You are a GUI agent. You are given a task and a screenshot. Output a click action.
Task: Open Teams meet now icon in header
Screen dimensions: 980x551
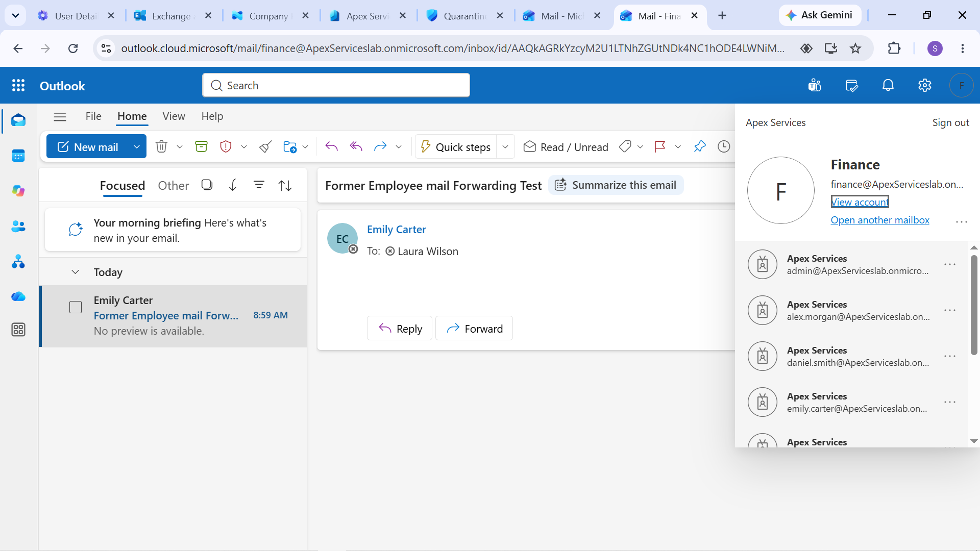point(815,85)
